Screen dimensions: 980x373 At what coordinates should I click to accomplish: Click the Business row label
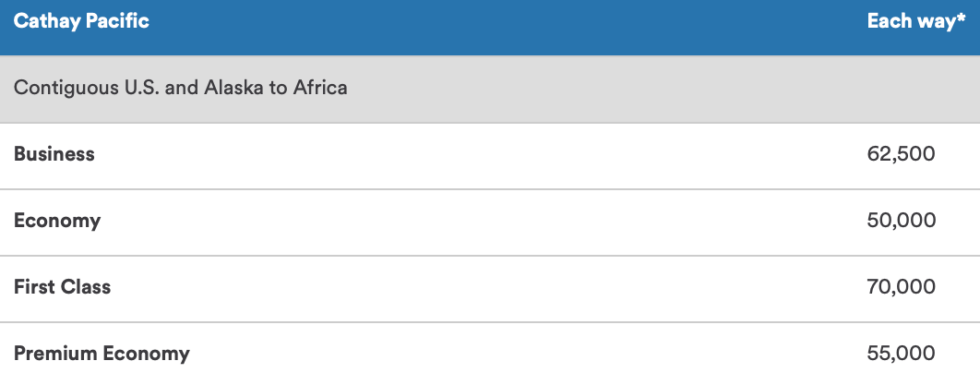click(x=54, y=154)
